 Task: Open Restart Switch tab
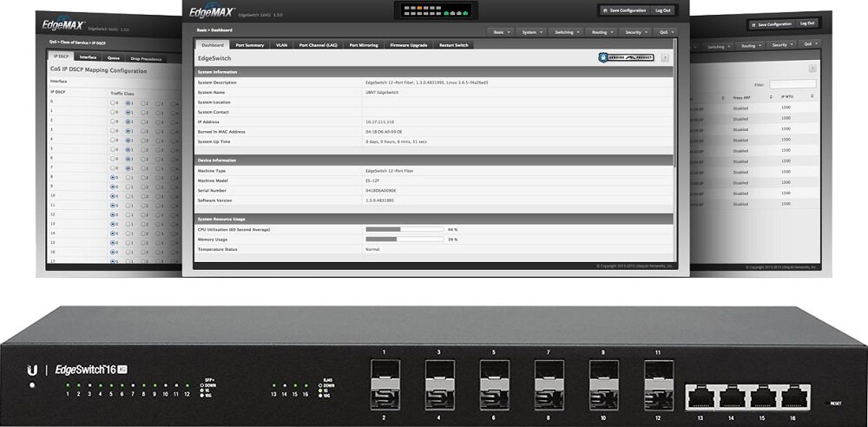pos(454,45)
